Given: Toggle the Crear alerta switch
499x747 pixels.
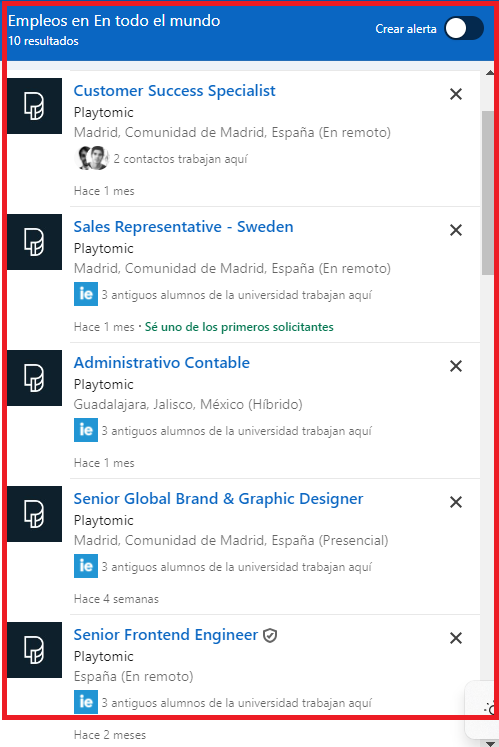Looking at the screenshot, I should [464, 28].
